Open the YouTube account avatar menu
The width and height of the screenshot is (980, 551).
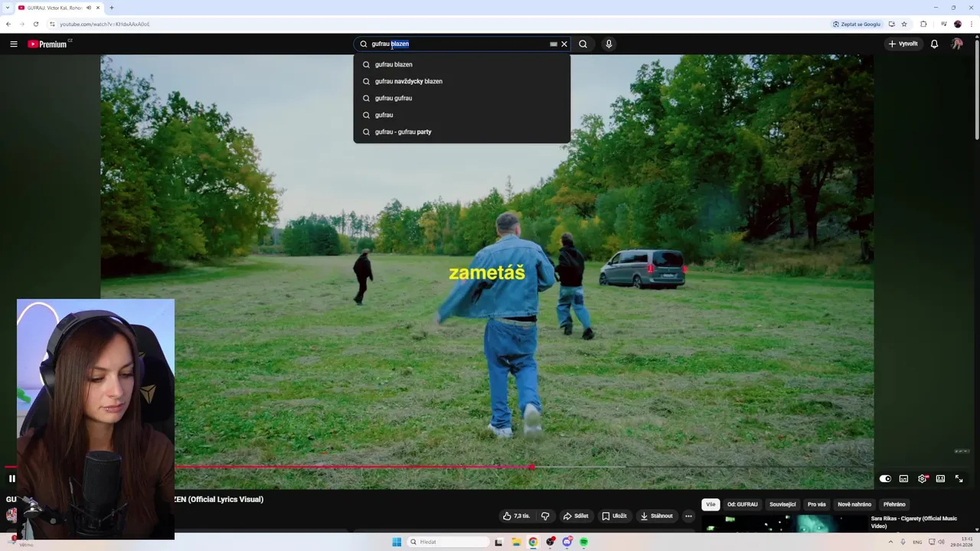click(x=957, y=44)
